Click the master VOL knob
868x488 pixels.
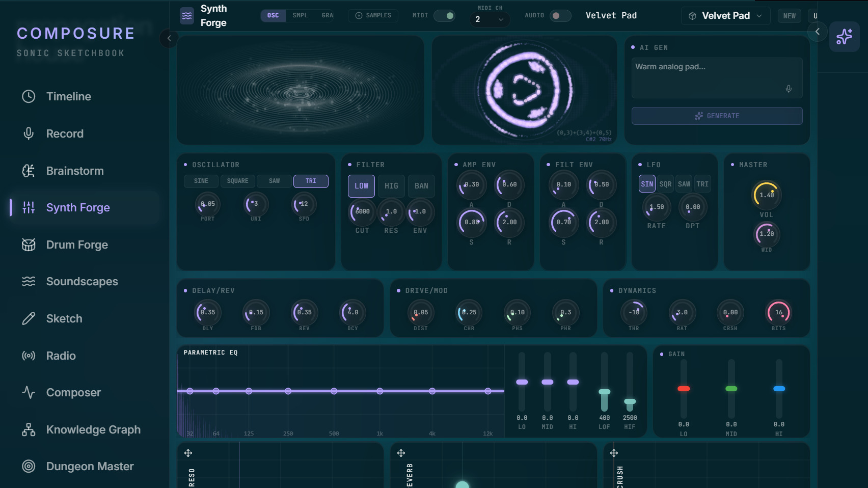[766, 195]
